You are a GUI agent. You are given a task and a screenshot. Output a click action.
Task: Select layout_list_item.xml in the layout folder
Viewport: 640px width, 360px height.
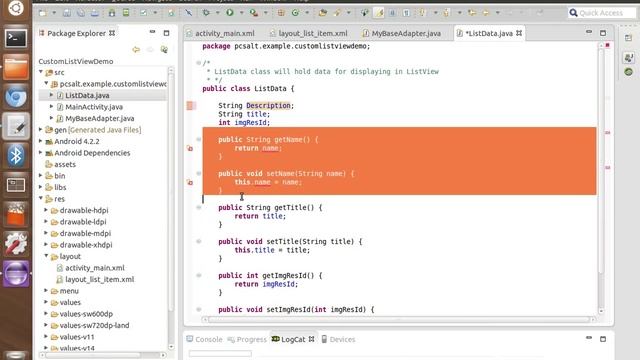click(x=100, y=280)
